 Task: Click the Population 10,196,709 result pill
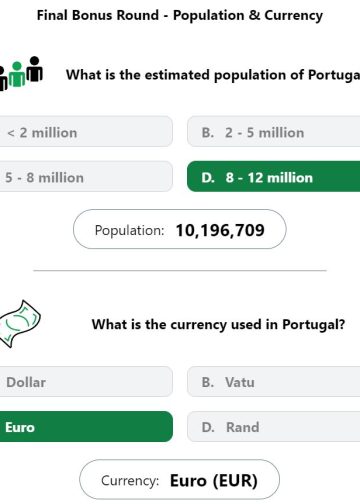(180, 229)
